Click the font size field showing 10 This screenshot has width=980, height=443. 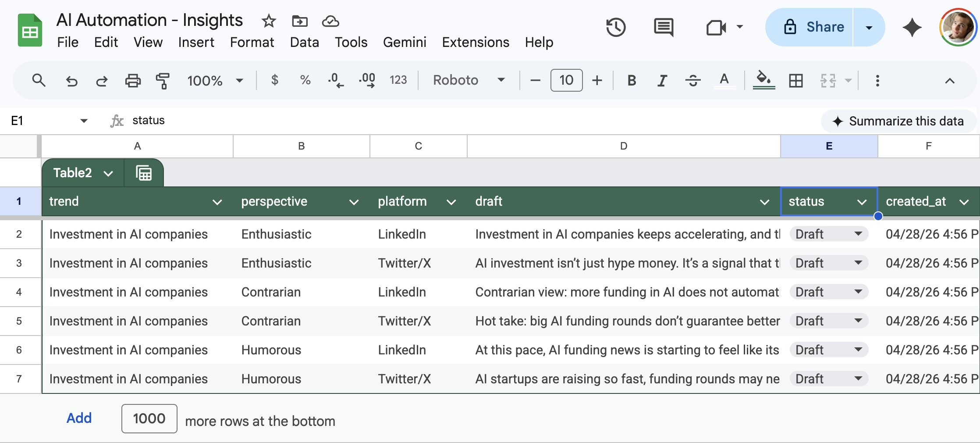(566, 80)
